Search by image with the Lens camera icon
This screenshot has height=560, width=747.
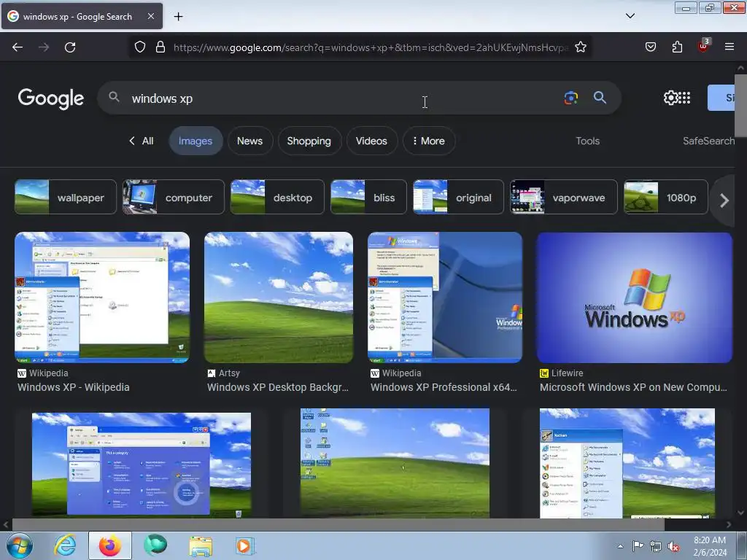coord(570,98)
